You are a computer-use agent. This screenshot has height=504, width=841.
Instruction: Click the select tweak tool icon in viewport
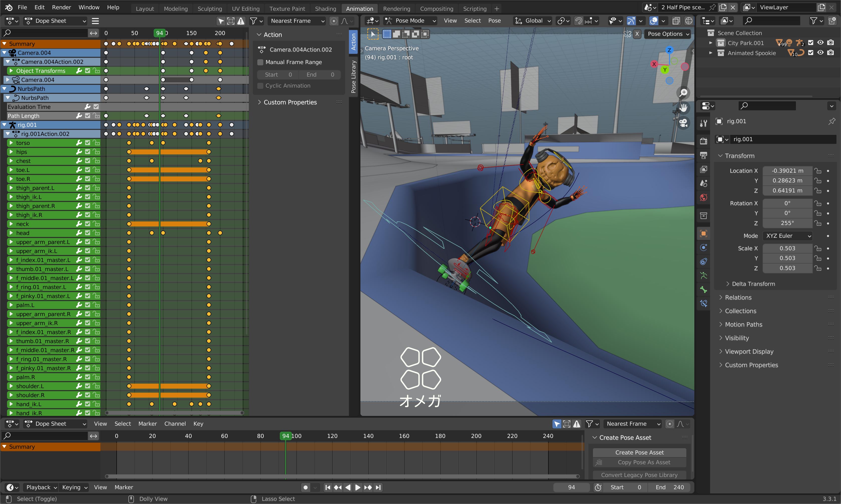373,34
